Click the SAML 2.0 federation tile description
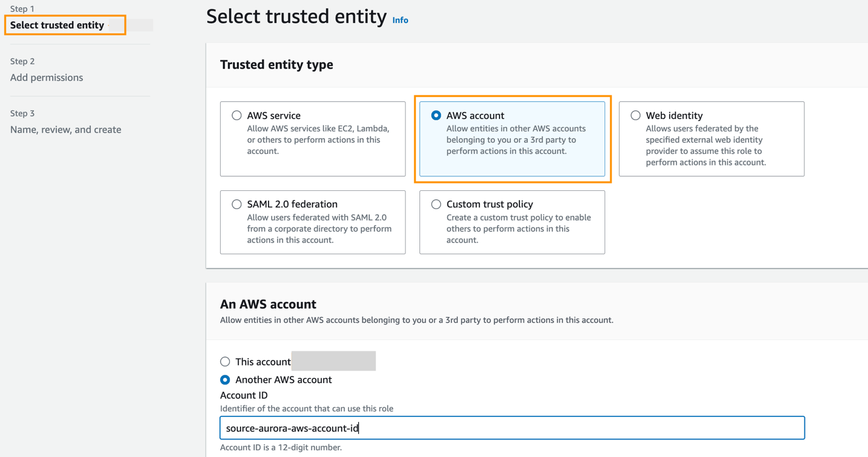 (319, 228)
